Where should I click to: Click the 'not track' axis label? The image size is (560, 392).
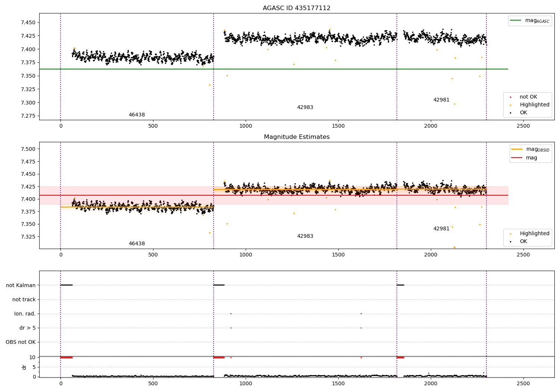24,300
